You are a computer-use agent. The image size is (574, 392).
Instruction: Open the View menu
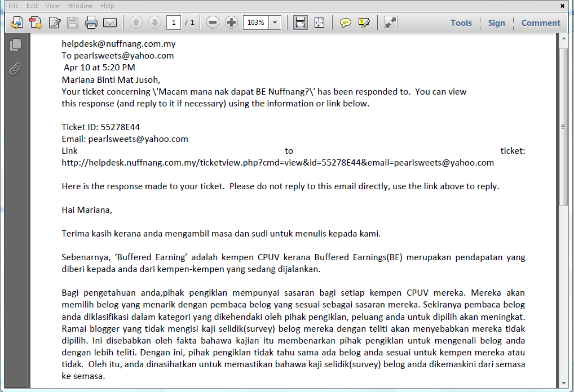coord(52,6)
